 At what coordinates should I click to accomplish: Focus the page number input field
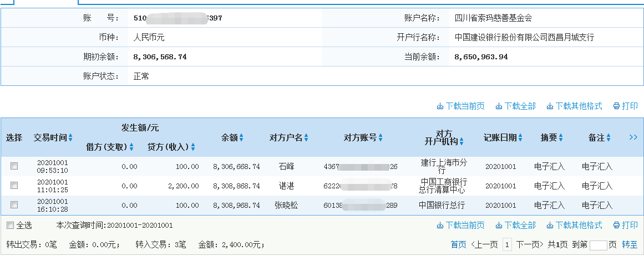(x=599, y=245)
